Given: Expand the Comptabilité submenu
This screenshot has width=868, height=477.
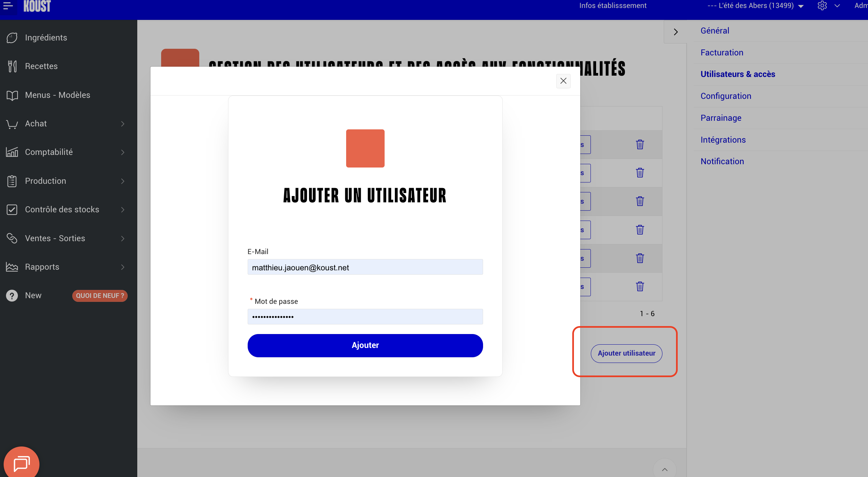Looking at the screenshot, I should click(x=123, y=152).
